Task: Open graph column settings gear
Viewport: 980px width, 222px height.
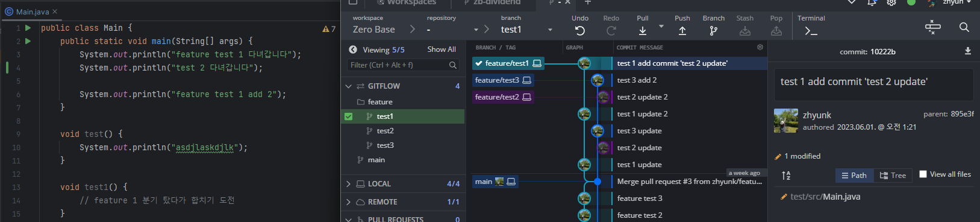Action: pyautogui.click(x=760, y=47)
